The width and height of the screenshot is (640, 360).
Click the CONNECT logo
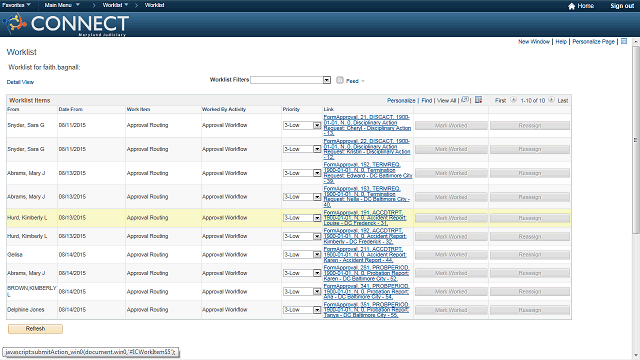(65, 24)
